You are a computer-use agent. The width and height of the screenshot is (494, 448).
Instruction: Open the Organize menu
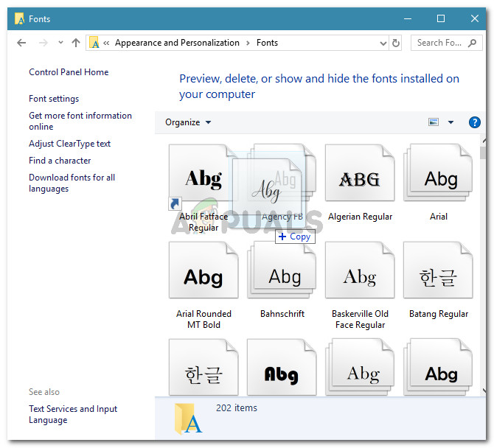[x=188, y=122]
